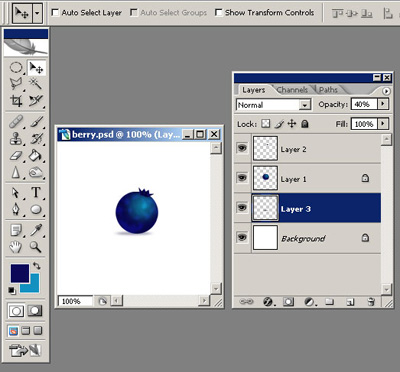Viewport: 400px width, 372px height.
Task: Select the Hand tool
Action: [x=16, y=247]
